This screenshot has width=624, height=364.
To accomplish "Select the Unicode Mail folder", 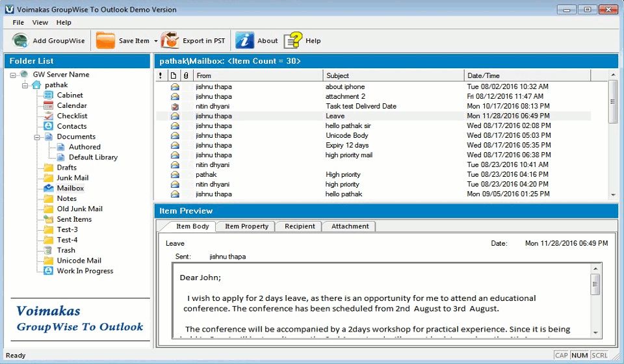I will pyautogui.click(x=79, y=261).
